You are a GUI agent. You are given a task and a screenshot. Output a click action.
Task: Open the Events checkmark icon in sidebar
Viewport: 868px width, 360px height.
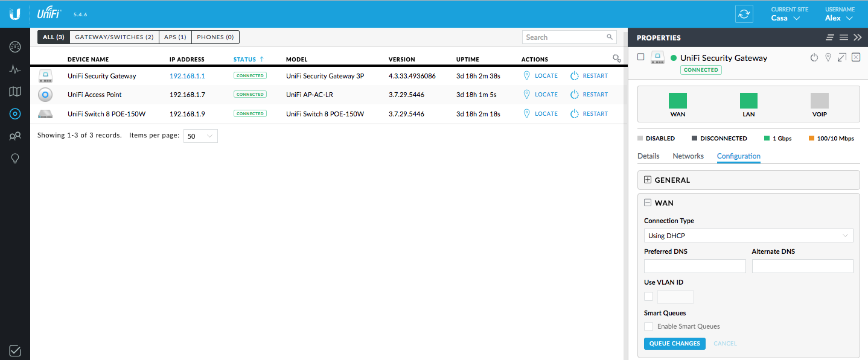(x=15, y=350)
